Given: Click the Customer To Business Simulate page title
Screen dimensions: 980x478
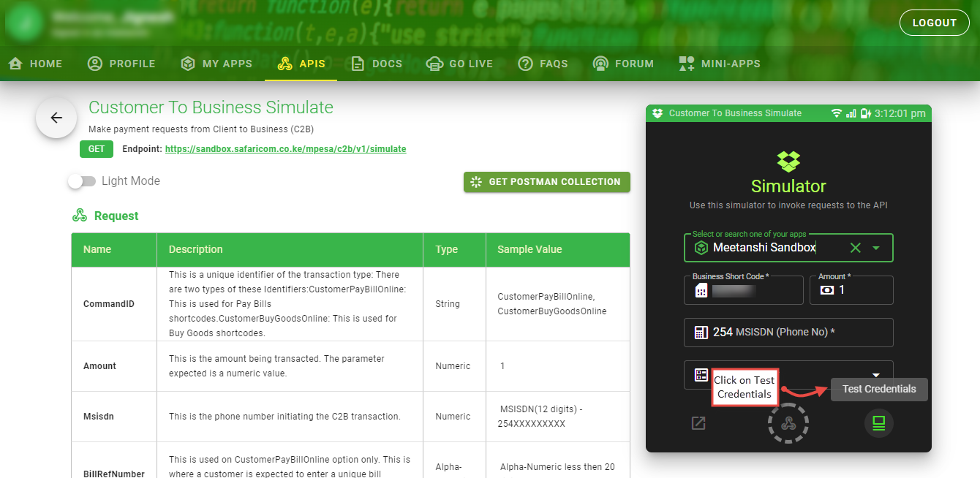Looking at the screenshot, I should [x=211, y=107].
